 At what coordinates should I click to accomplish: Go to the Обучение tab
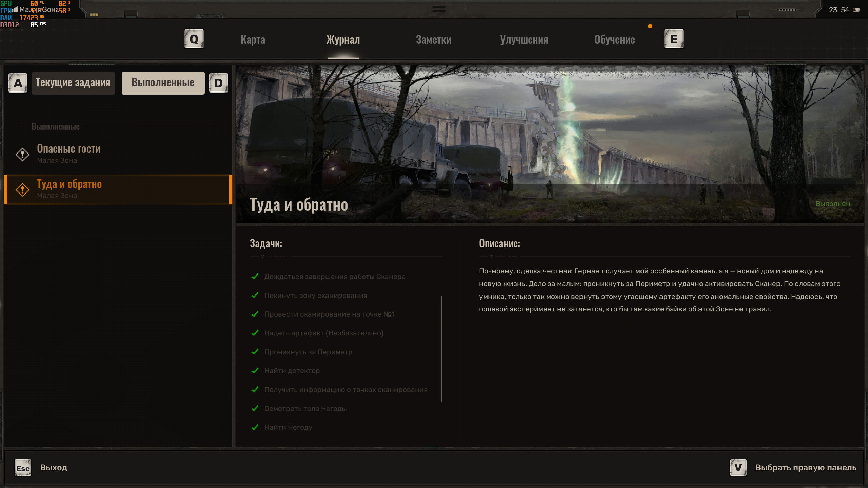[x=614, y=40]
